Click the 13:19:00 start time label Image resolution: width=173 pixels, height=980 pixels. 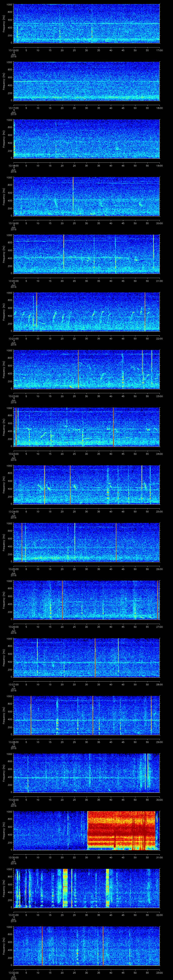point(13,223)
